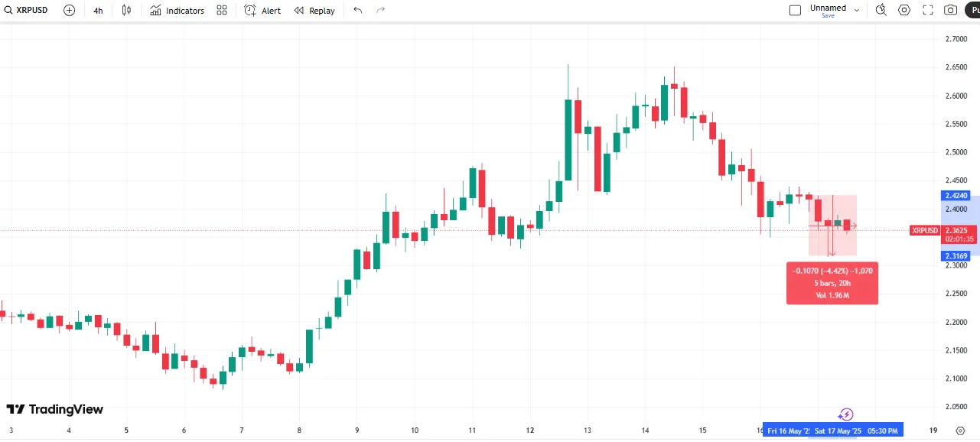Viewport: 980px width, 442px height.
Task: Click the XRPUSD symbol label
Action: 31,10
